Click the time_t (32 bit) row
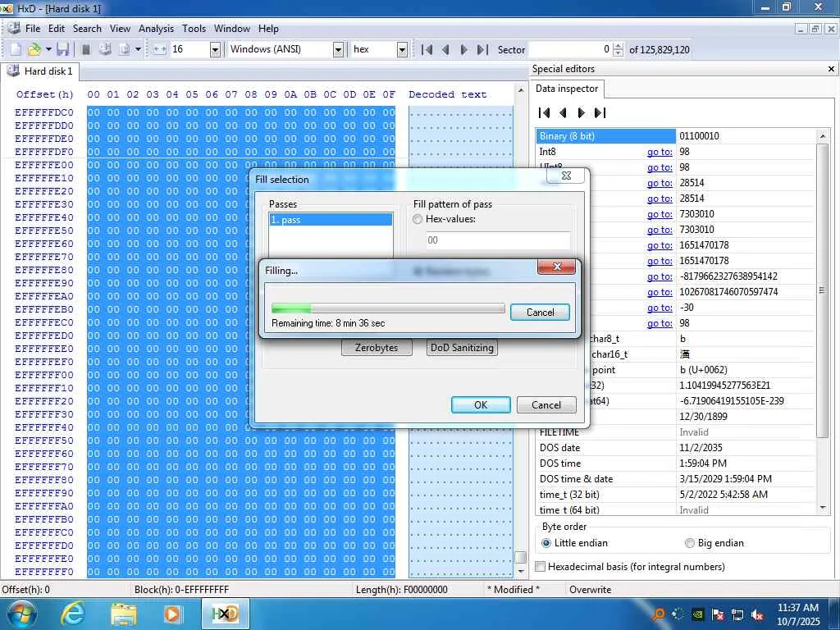This screenshot has width=840, height=630. tap(676, 495)
